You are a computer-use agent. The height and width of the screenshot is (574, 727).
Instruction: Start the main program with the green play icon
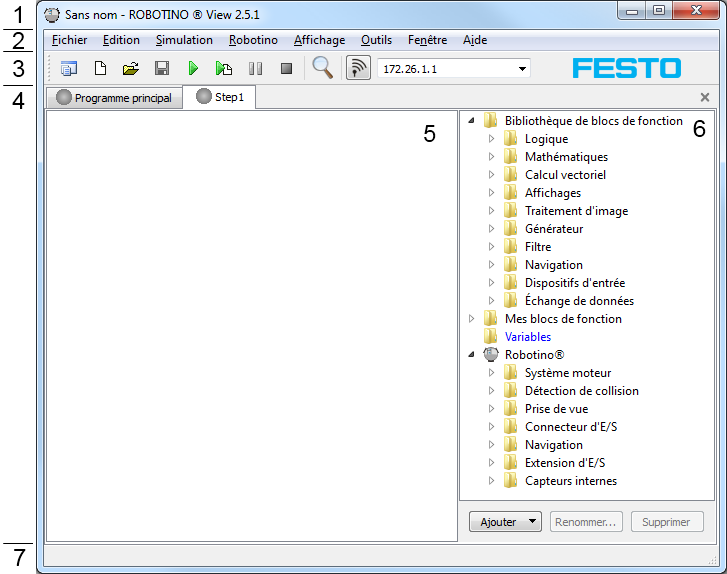(x=193, y=69)
